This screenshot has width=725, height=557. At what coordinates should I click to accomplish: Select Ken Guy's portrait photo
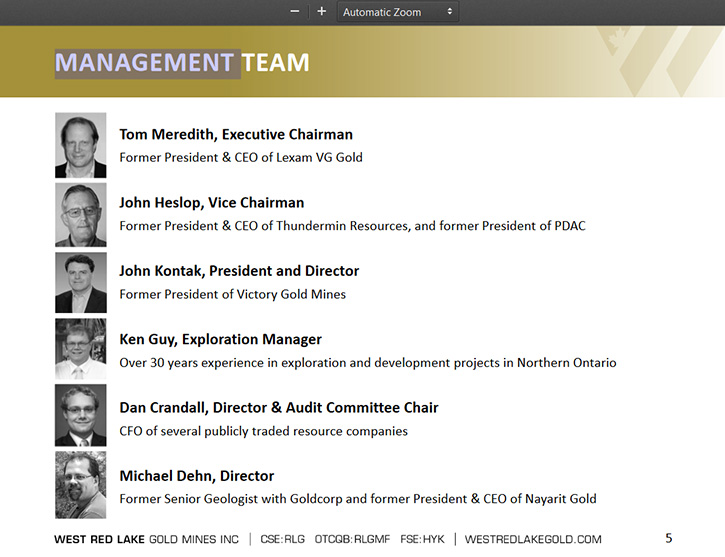click(80, 349)
